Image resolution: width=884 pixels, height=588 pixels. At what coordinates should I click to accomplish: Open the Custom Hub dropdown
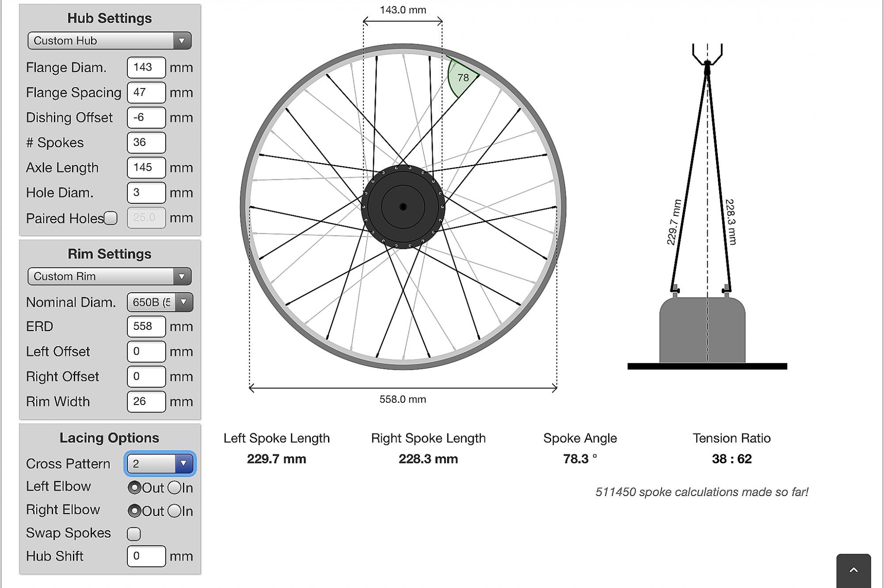click(109, 41)
